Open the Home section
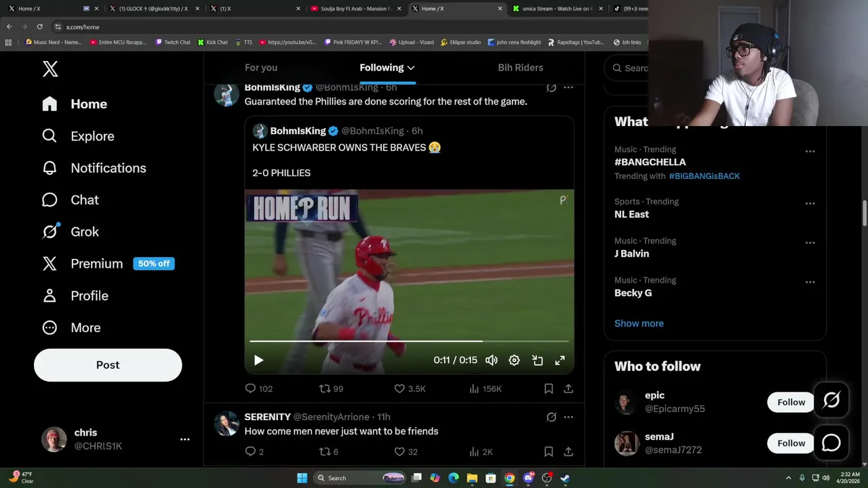 [x=75, y=104]
